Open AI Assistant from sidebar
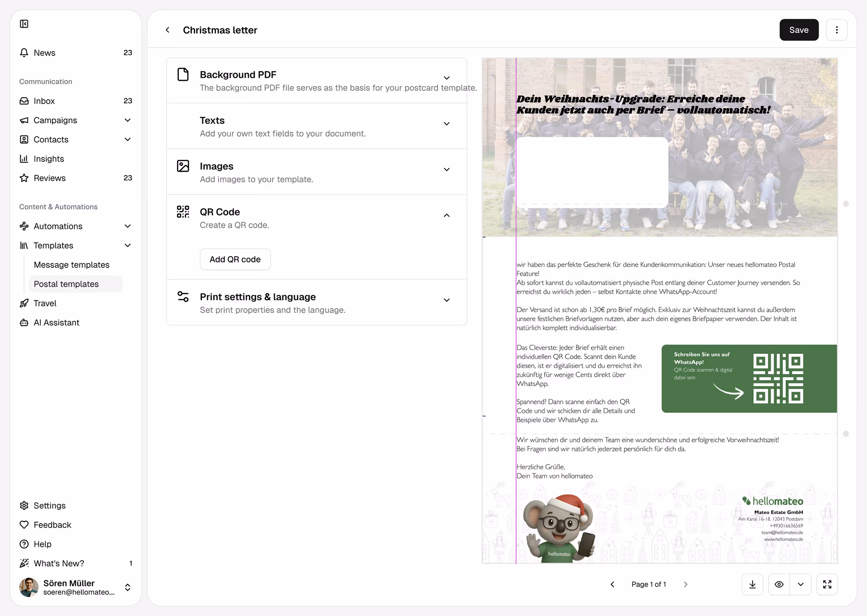The height and width of the screenshot is (616, 867). [56, 322]
